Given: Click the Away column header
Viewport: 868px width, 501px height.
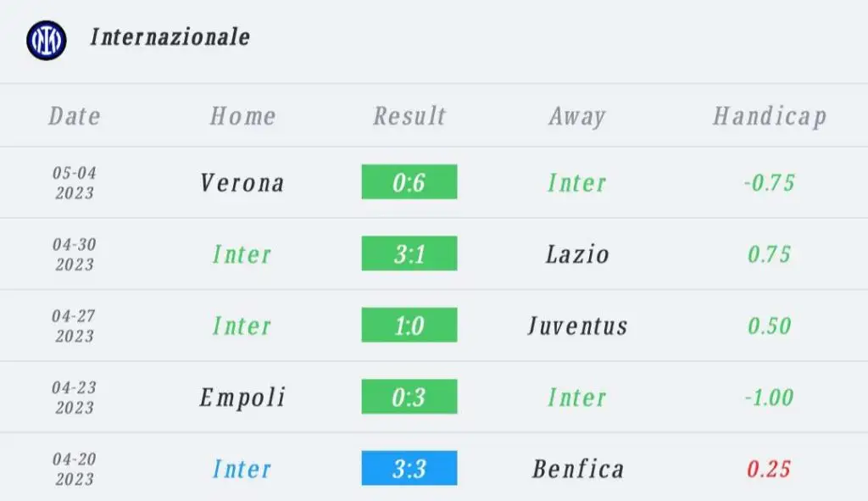Looking at the screenshot, I should tap(577, 117).
